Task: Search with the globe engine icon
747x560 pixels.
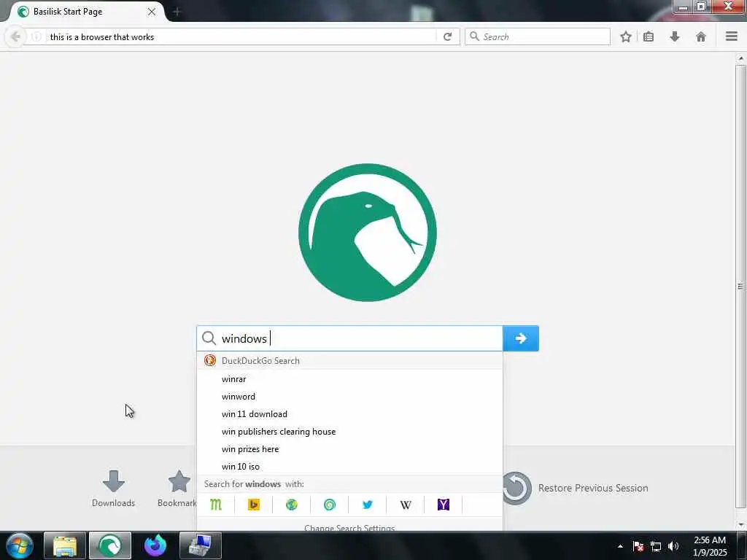Action: pyautogui.click(x=292, y=505)
